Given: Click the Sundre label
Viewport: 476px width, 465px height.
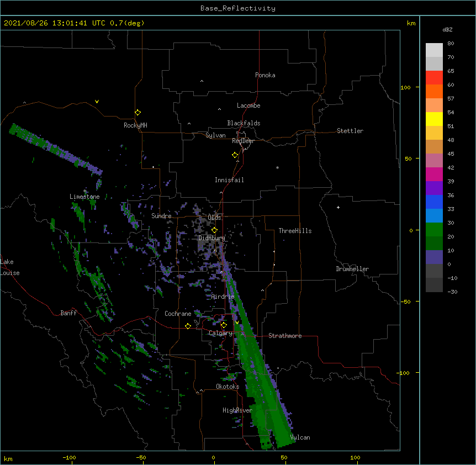Looking at the screenshot, I should tap(161, 216).
